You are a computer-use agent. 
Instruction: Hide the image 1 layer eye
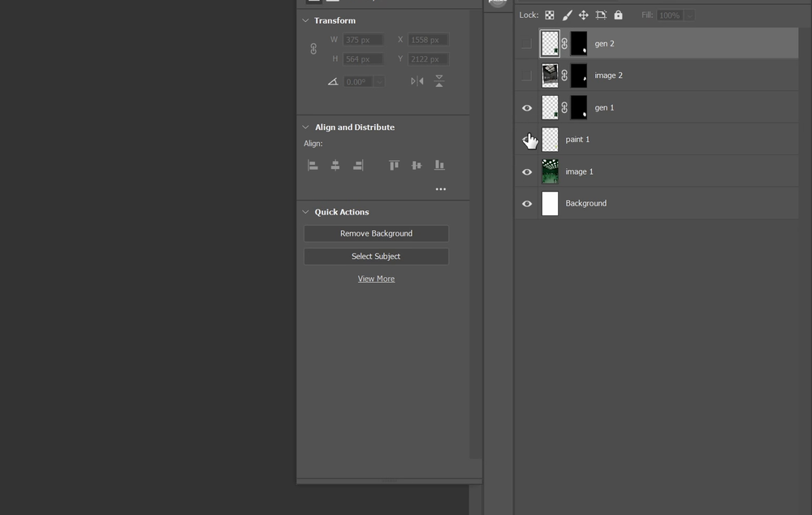(x=527, y=172)
